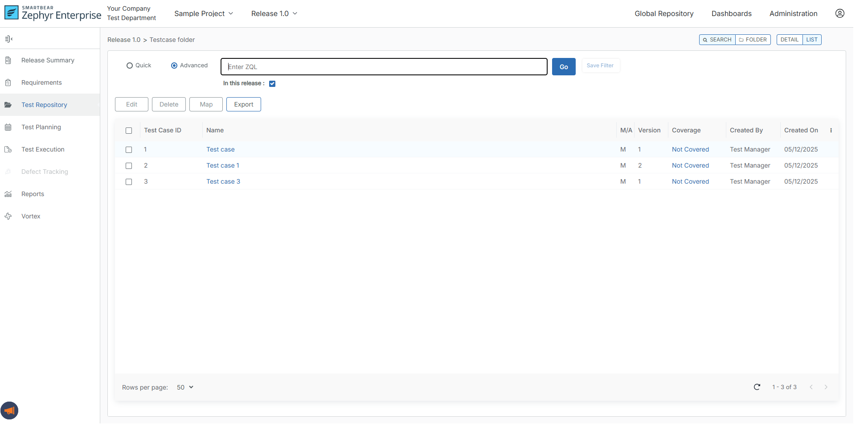Open Reports from sidebar
The image size is (868, 427).
click(33, 194)
